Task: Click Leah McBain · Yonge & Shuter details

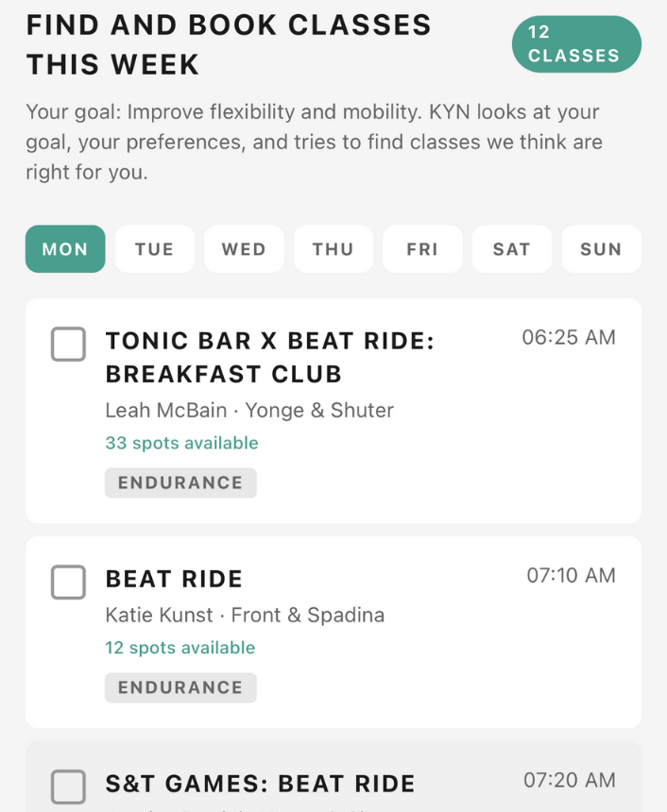Action: 249,410
